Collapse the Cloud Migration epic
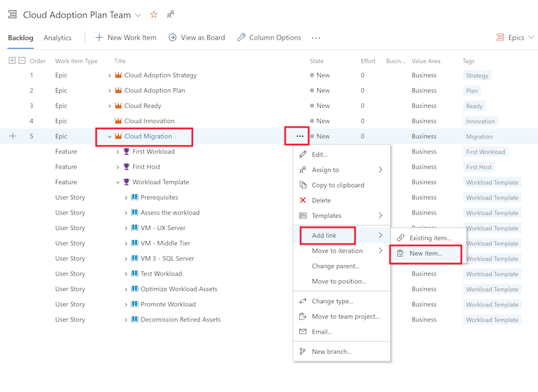The width and height of the screenshot is (538, 392). 110,136
